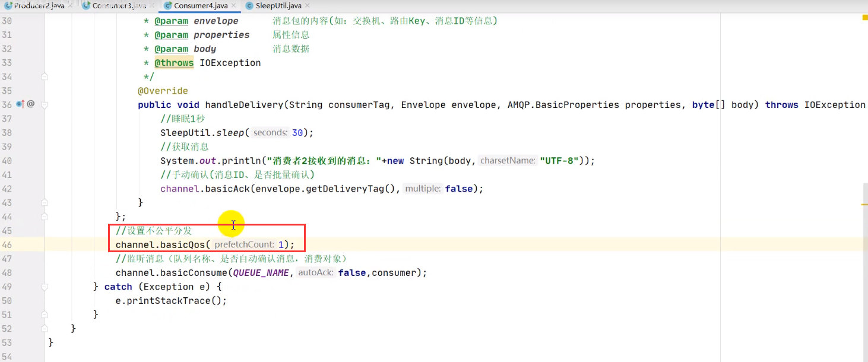Viewport: 868px width, 362px height.
Task: Click the @ annotation gutter marker on line 36
Action: click(31, 104)
